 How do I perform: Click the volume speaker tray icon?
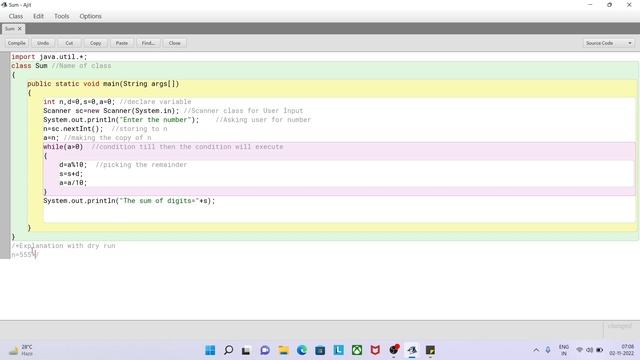[589, 350]
